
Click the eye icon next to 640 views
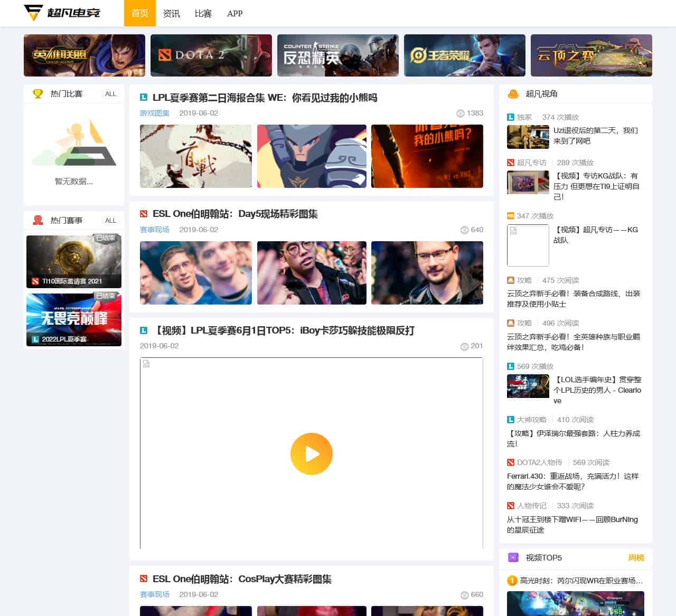[464, 230]
